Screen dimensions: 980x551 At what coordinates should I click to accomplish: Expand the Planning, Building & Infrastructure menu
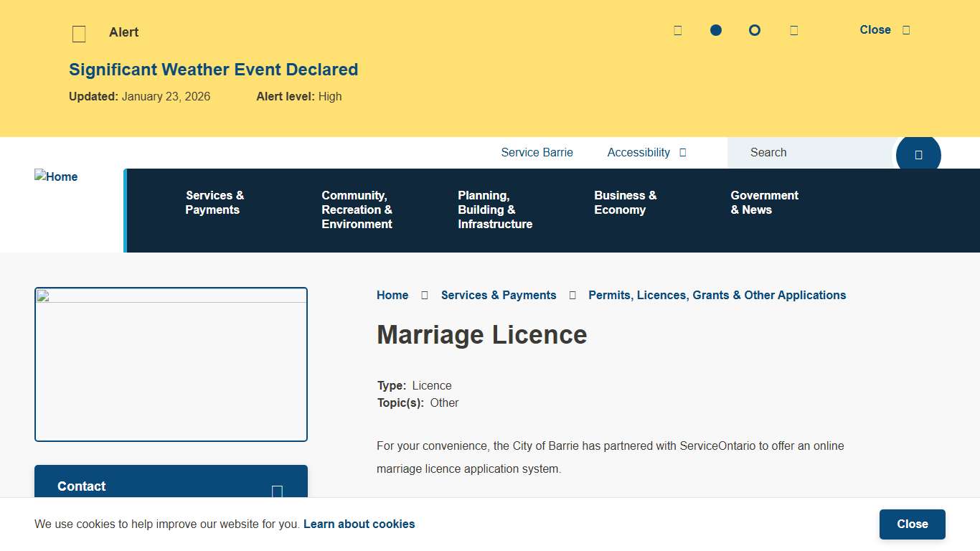(x=495, y=209)
